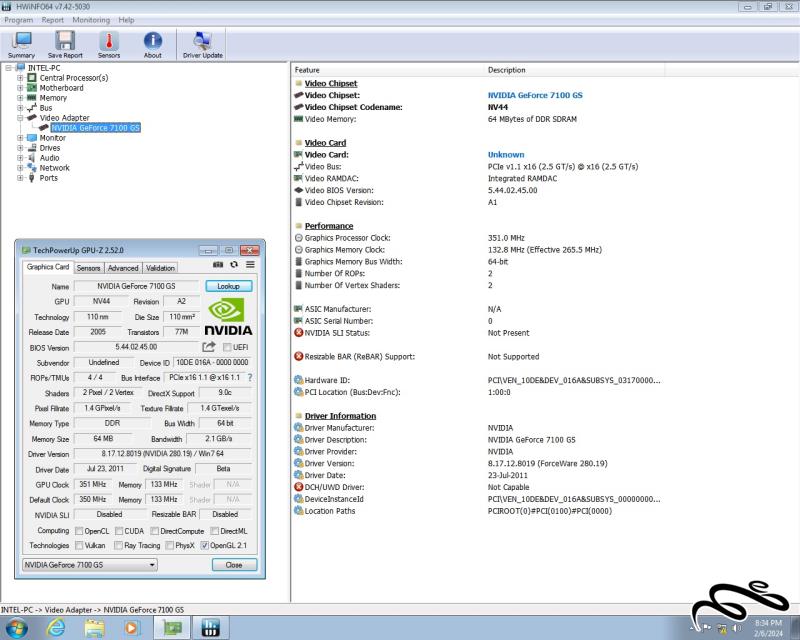Image resolution: width=800 pixels, height=640 pixels.
Task: Expand the Central Processor(s) node
Action: (20, 78)
